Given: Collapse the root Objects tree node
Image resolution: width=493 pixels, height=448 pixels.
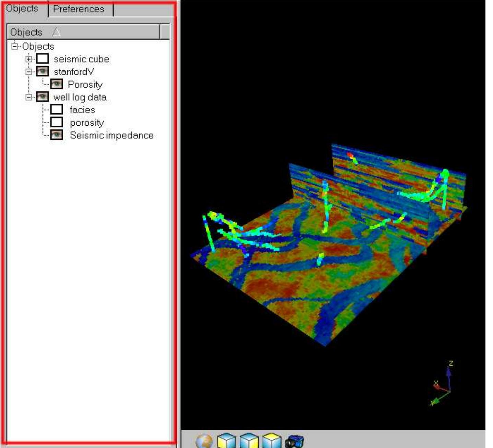Looking at the screenshot, I should click(15, 46).
